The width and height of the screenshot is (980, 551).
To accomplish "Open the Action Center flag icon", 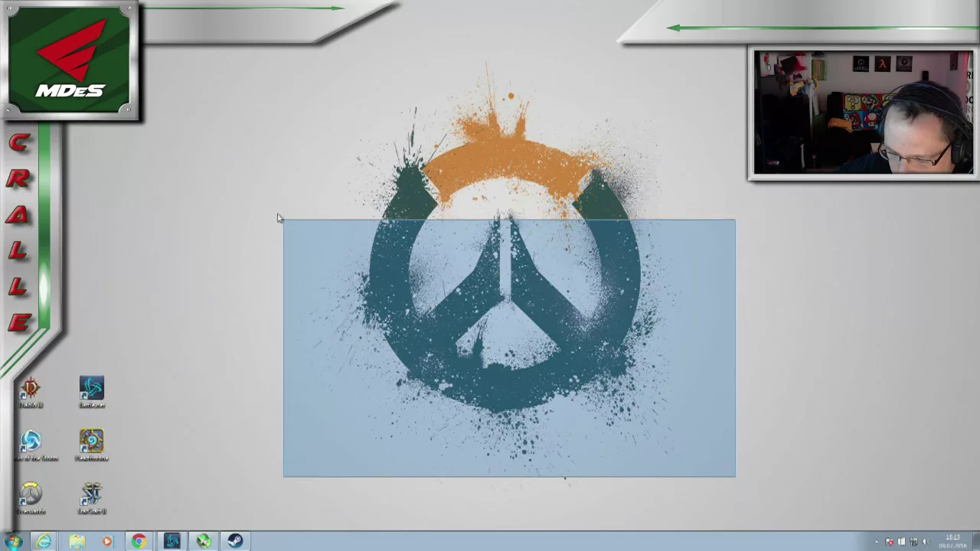I will 889,542.
